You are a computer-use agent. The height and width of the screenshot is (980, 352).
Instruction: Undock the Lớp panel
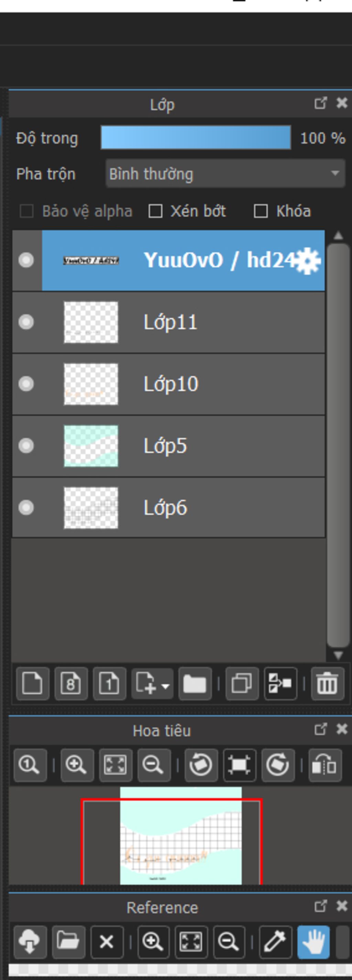point(320,103)
